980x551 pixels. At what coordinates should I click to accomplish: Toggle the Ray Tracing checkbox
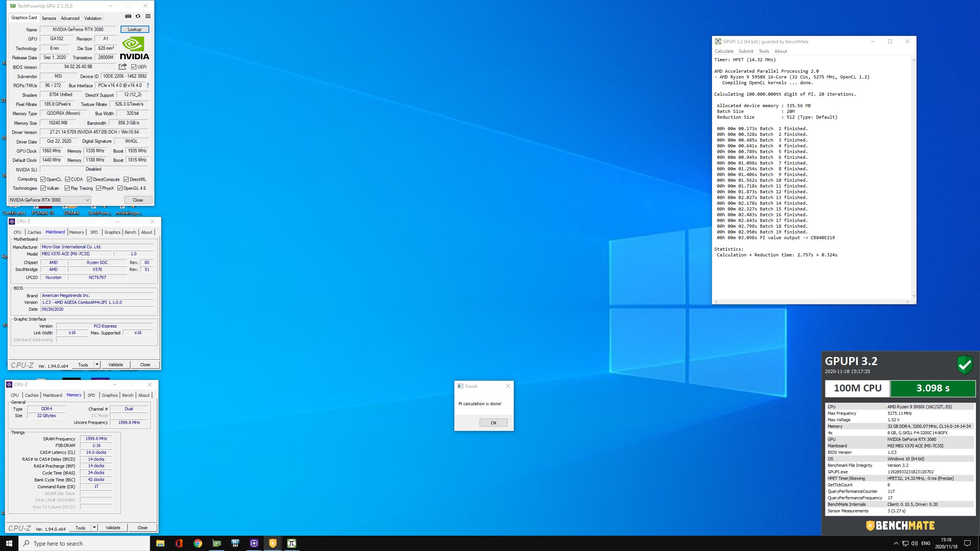[67, 188]
